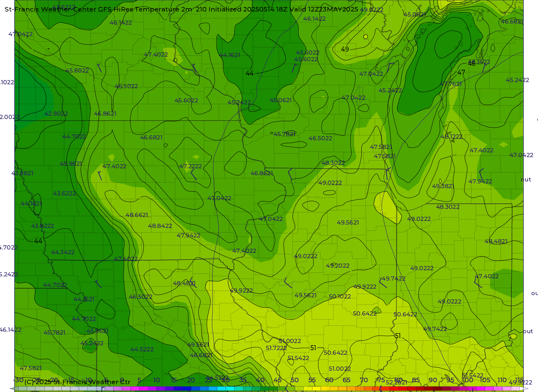Select the 47.2222 temperature value
This screenshot has height=392, width=538.
(x=190, y=166)
